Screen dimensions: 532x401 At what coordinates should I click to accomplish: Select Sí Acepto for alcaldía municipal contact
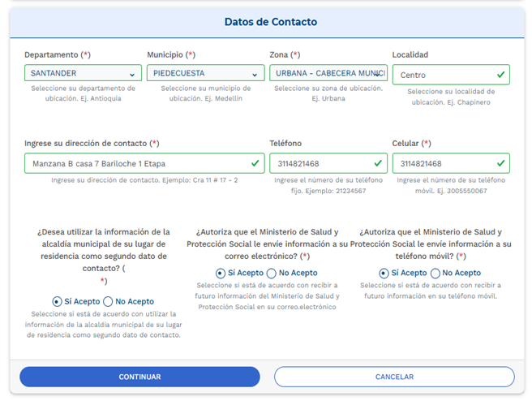point(57,301)
